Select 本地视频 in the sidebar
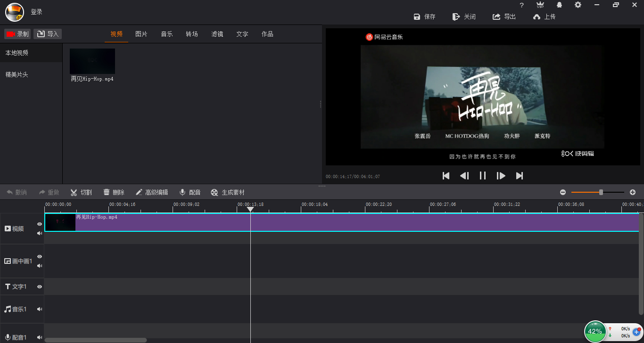Screen dimensions: 644x343 tap(31, 53)
